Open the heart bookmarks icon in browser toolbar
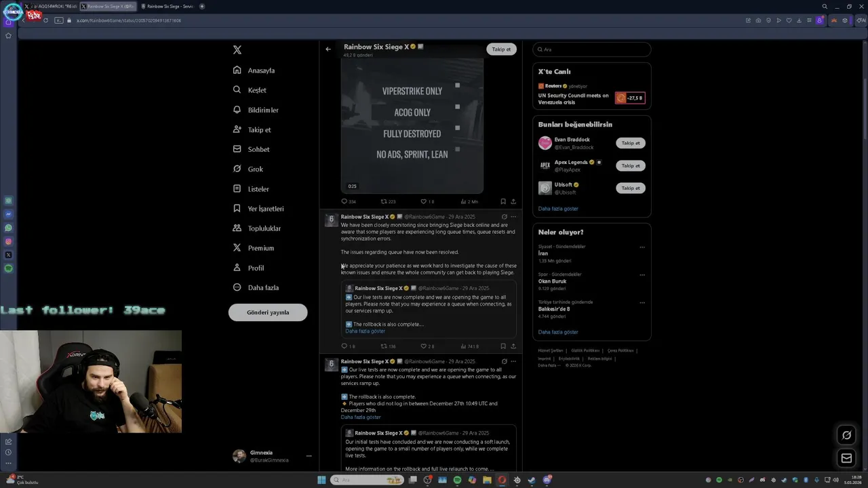 (x=789, y=20)
